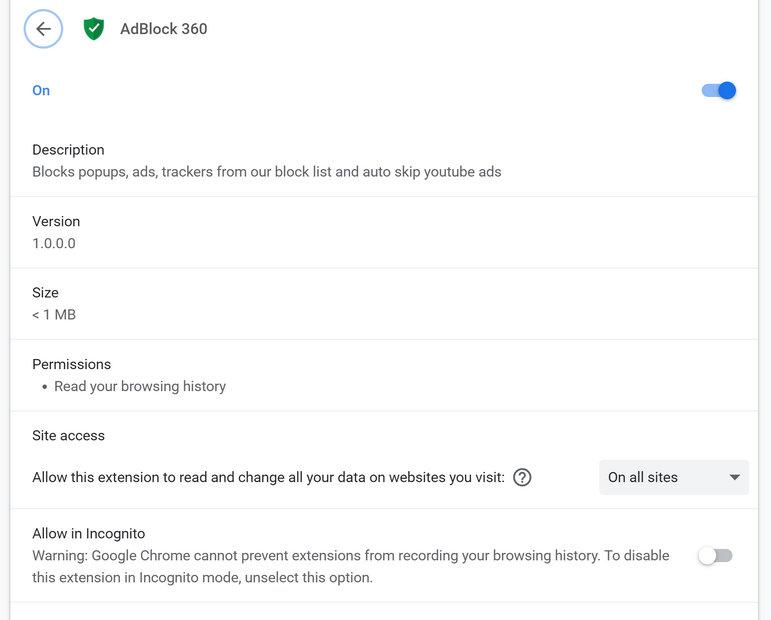Viewport: 771px width, 620px height.
Task: Enable the Allow in Incognito switch
Action: [x=715, y=556]
